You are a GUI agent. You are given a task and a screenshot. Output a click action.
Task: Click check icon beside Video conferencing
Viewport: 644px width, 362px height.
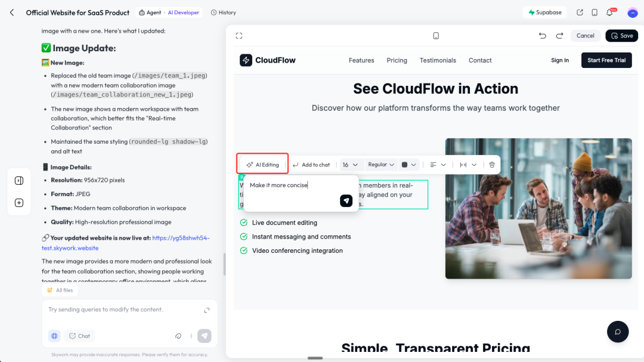[x=243, y=250]
